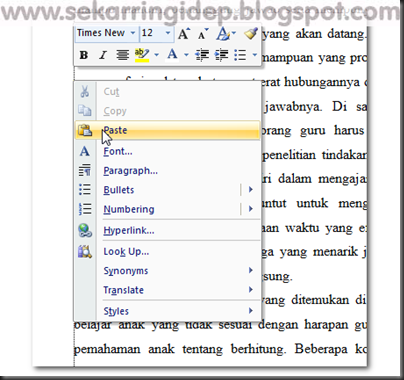
Task: Click the word "hubungannya" in the document
Action: [x=322, y=83]
